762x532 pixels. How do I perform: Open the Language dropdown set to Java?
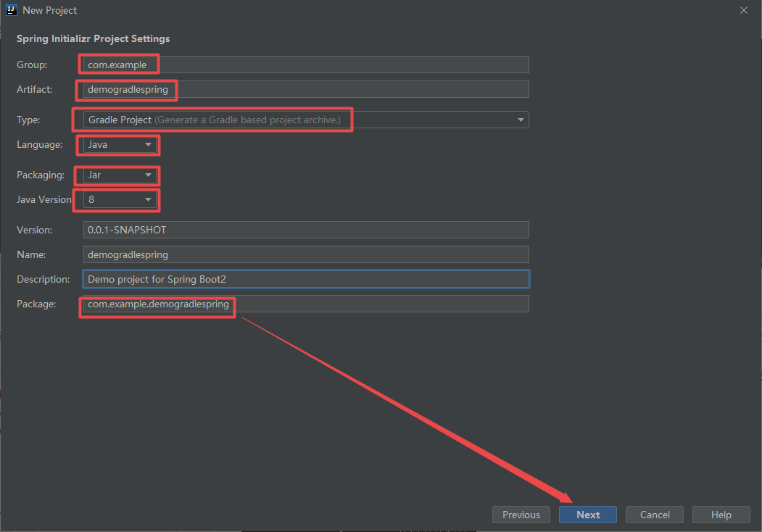tap(120, 145)
